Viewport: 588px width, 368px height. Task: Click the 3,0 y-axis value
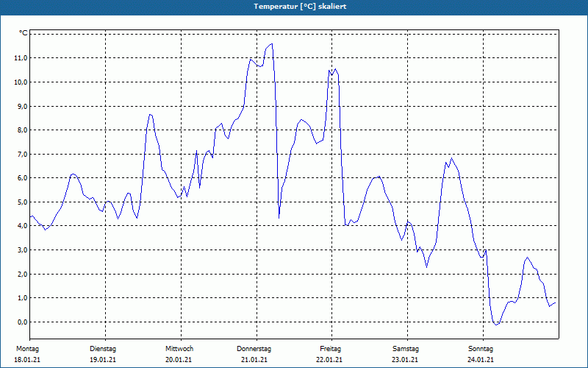point(22,250)
